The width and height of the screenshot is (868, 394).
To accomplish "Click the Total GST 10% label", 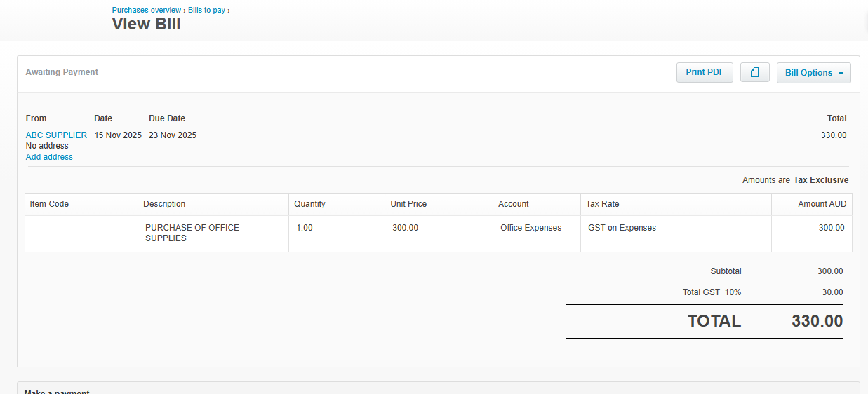I will (x=712, y=292).
